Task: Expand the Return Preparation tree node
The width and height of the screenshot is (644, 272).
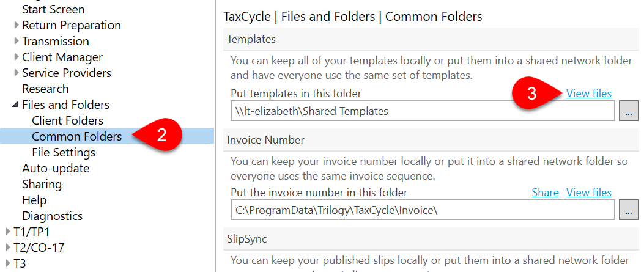Action: [17, 25]
